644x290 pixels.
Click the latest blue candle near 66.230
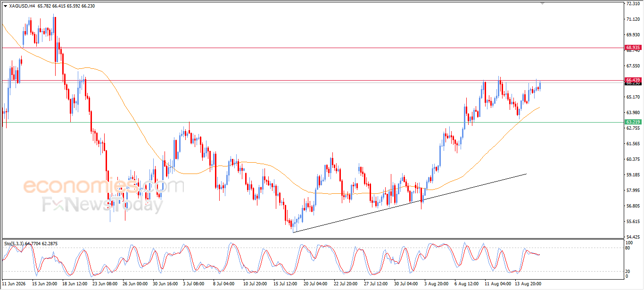coord(540,85)
